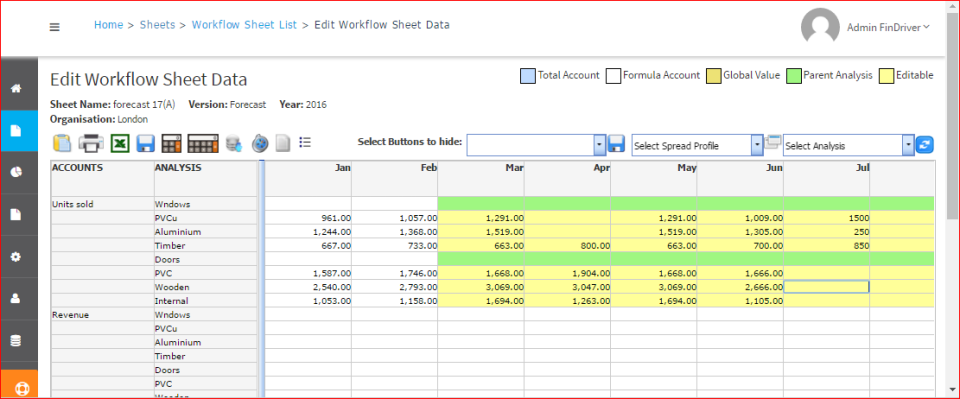Select the Mar column header

pos(481,178)
